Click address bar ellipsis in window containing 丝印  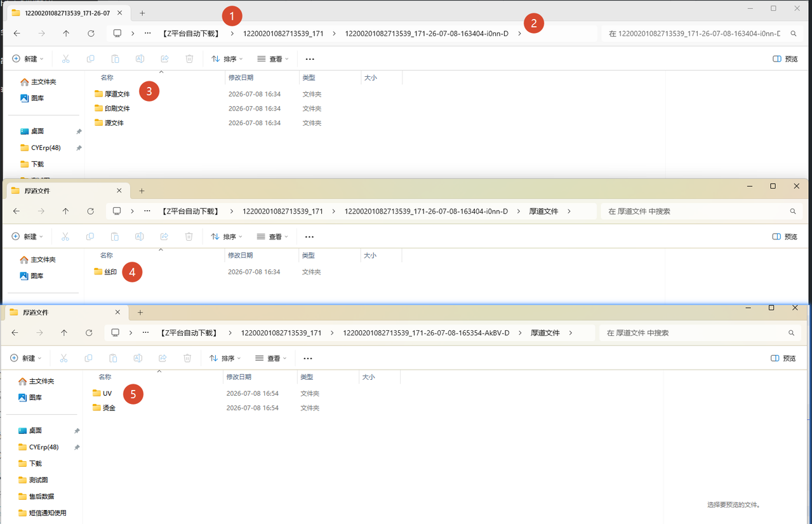[x=147, y=211]
